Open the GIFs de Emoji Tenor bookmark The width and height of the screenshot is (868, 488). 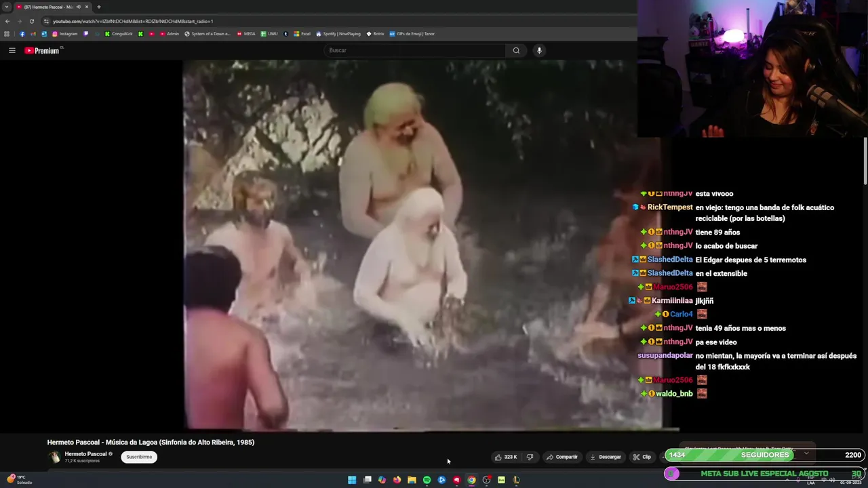pyautogui.click(x=412, y=34)
